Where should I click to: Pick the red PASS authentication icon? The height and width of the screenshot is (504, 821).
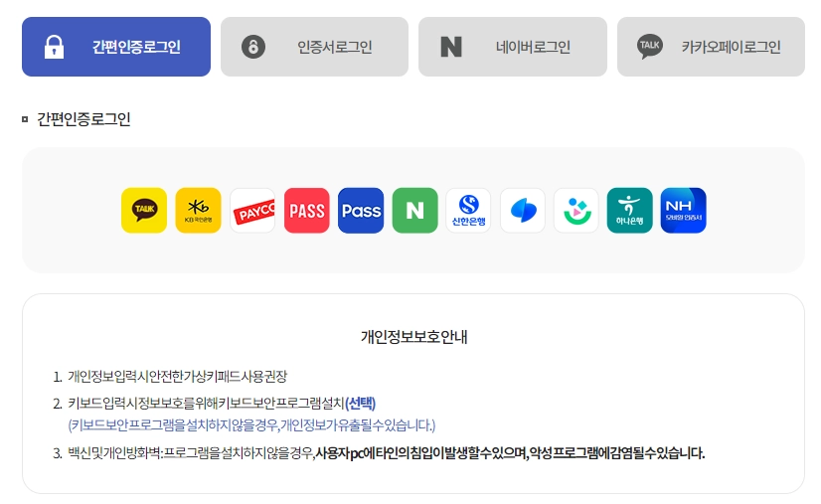pos(307,210)
